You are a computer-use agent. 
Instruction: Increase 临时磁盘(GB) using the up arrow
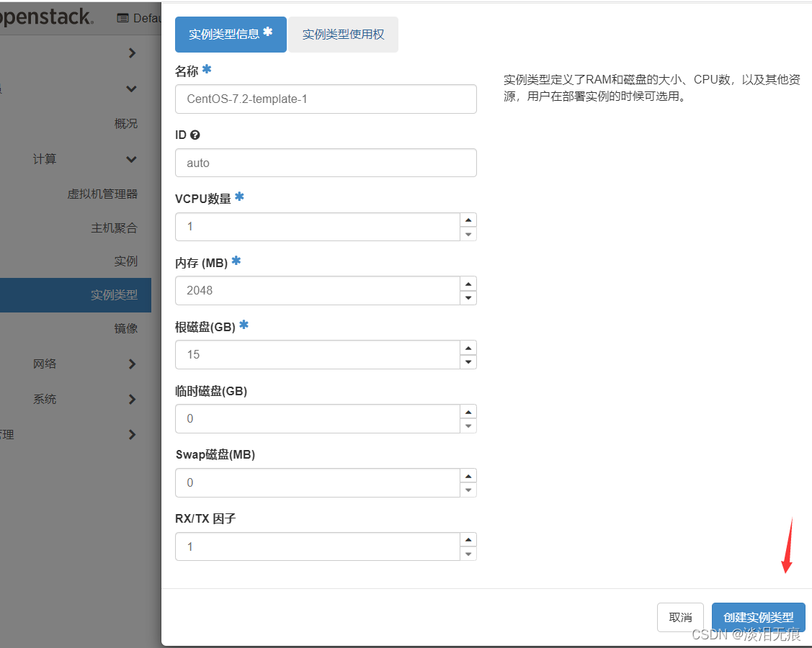[x=469, y=412]
